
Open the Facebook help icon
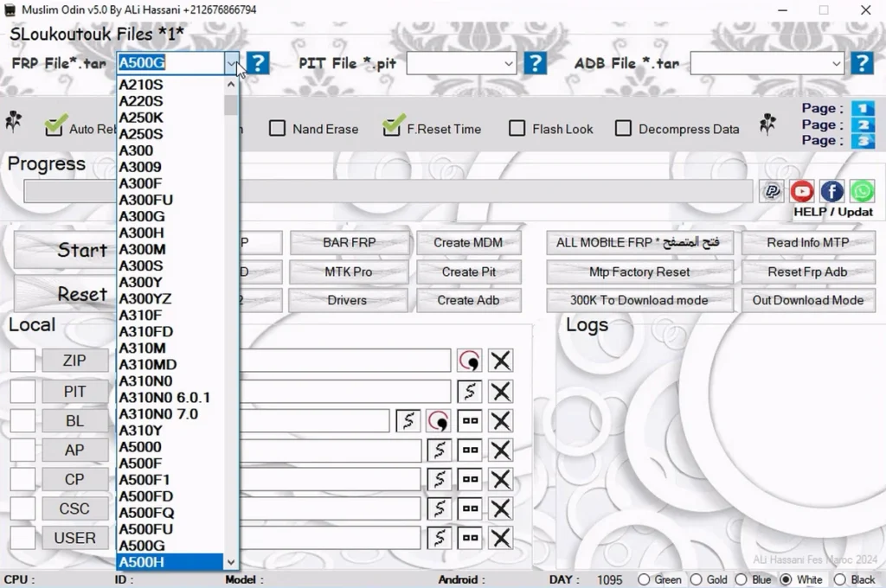coord(831,192)
